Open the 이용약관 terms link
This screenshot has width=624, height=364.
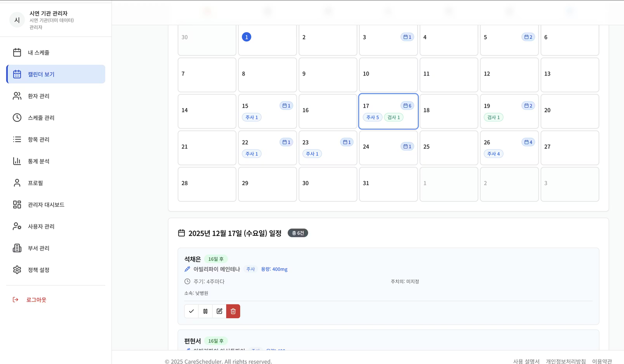(603, 361)
